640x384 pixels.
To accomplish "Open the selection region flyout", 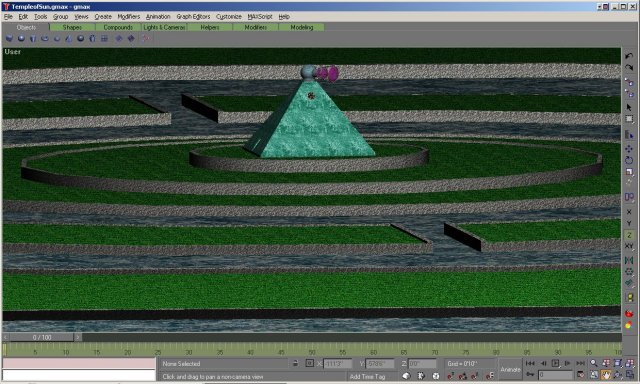I will click(629, 119).
